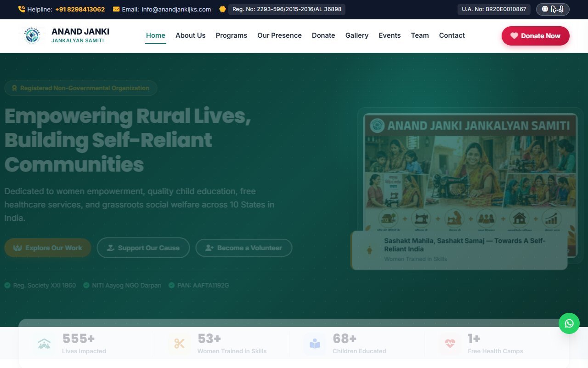The height and width of the screenshot is (368, 588).
Task: Click the 68+ Children Educated stat
Action: 359,344
